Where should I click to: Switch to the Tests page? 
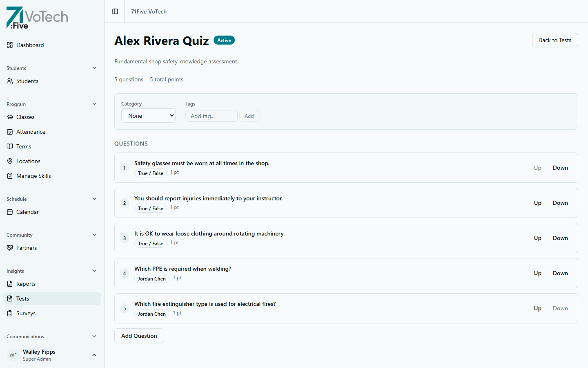point(23,298)
